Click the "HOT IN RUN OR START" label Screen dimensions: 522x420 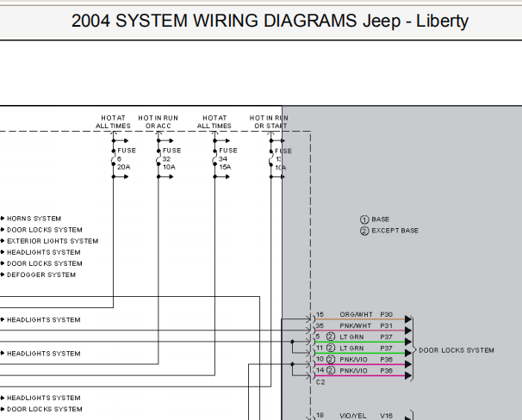click(269, 122)
